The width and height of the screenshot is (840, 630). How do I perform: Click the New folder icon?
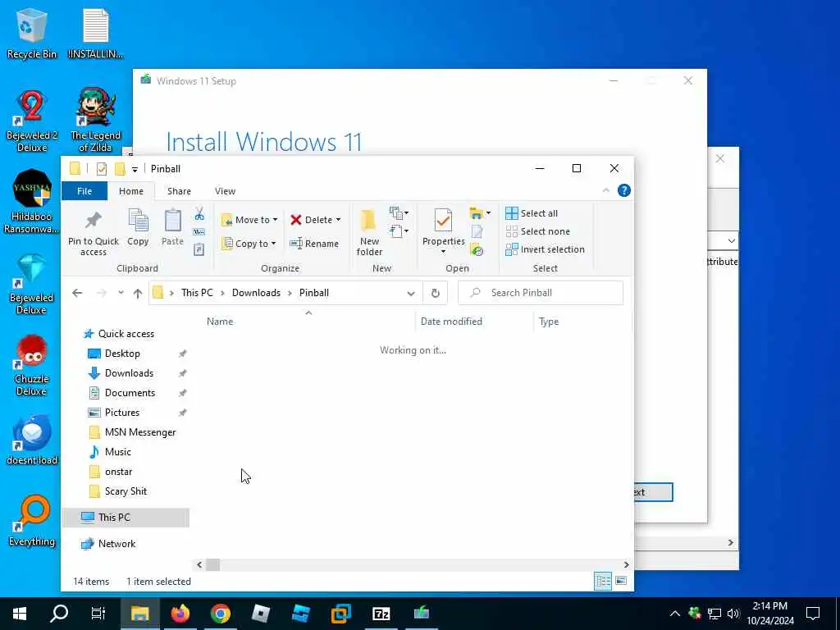click(368, 221)
